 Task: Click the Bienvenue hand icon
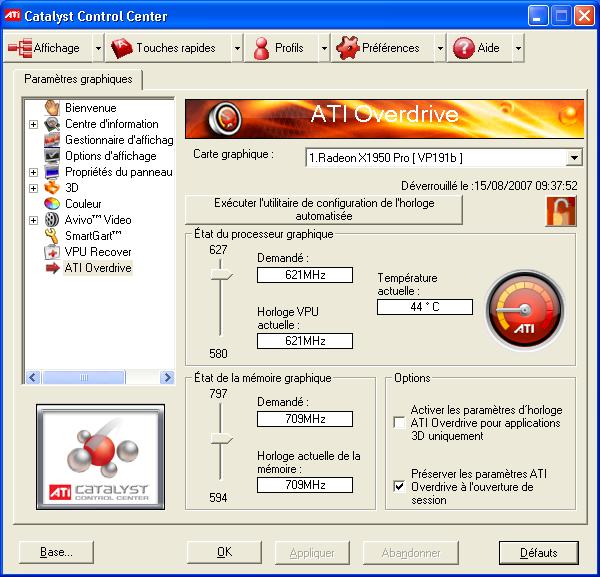coord(52,108)
